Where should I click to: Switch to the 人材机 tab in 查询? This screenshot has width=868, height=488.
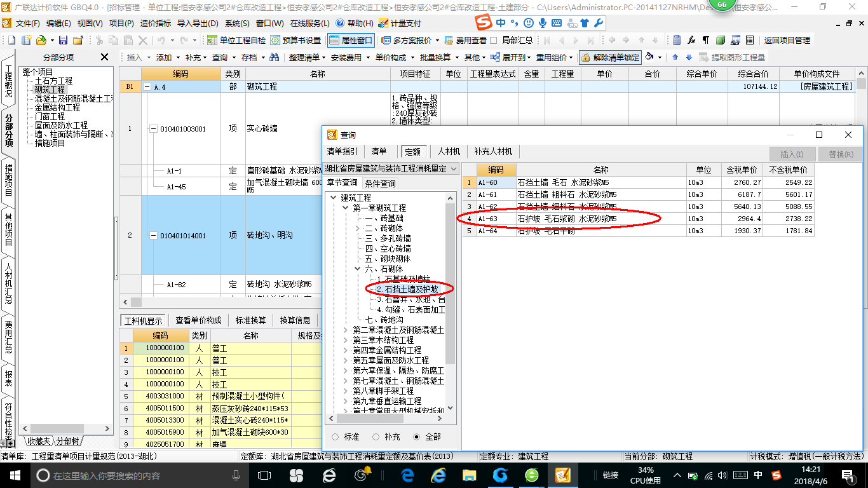[449, 152]
